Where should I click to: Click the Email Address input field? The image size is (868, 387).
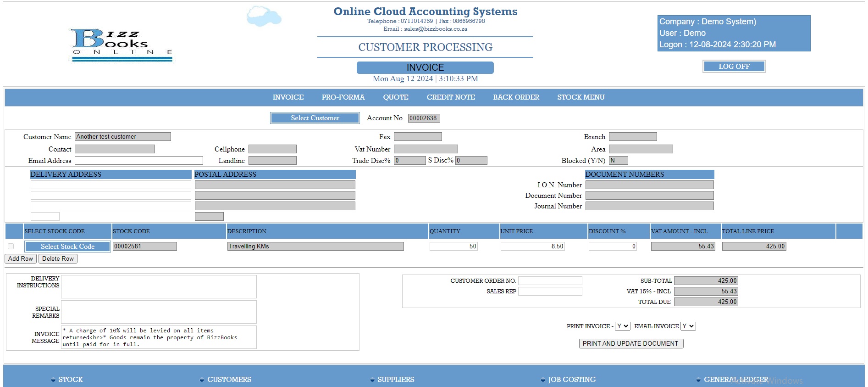point(138,161)
